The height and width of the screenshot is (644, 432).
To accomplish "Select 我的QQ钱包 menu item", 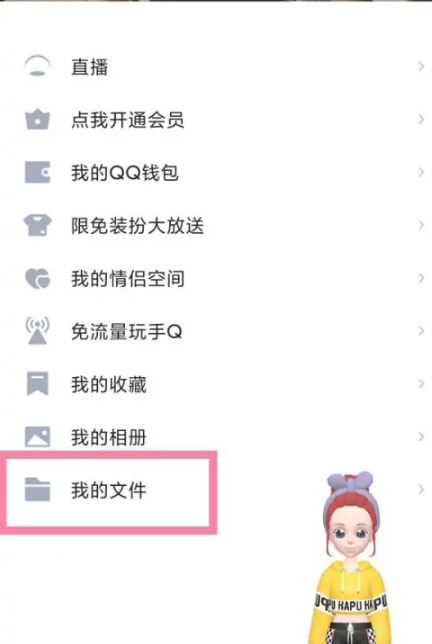I will pyautogui.click(x=216, y=172).
